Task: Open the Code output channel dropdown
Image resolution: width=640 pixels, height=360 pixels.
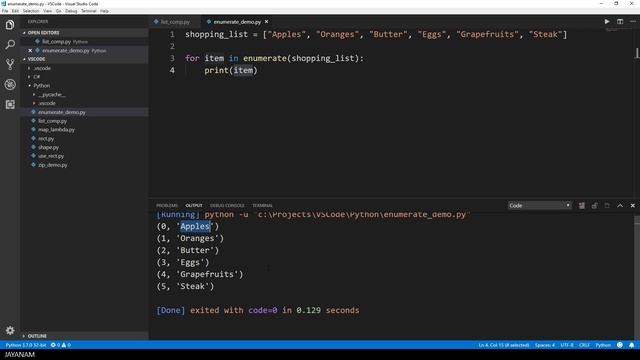Action: (x=539, y=206)
